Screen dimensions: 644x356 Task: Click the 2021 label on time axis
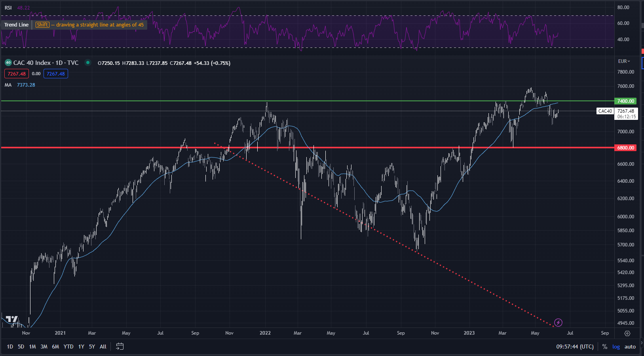pyautogui.click(x=60, y=333)
